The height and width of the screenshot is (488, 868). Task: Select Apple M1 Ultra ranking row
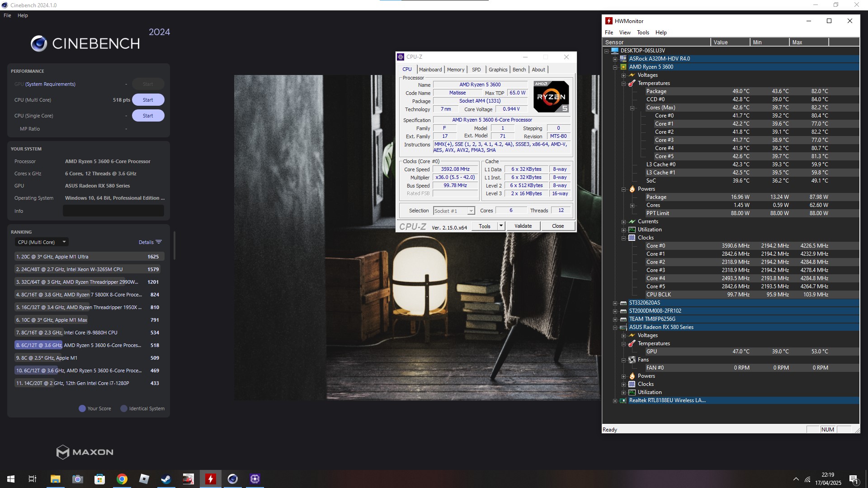[x=89, y=257]
